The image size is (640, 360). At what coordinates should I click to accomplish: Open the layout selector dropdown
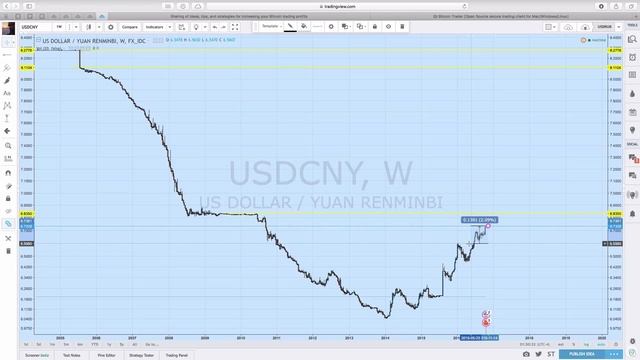click(x=551, y=27)
